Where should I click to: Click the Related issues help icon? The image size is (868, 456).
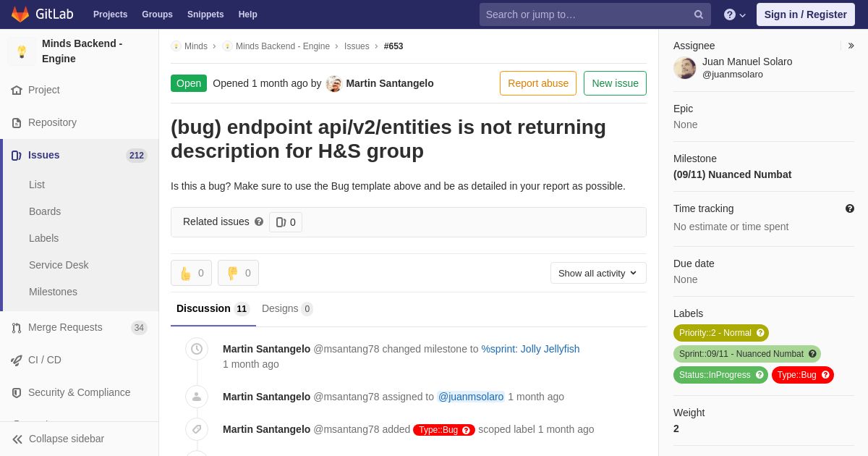pos(259,221)
